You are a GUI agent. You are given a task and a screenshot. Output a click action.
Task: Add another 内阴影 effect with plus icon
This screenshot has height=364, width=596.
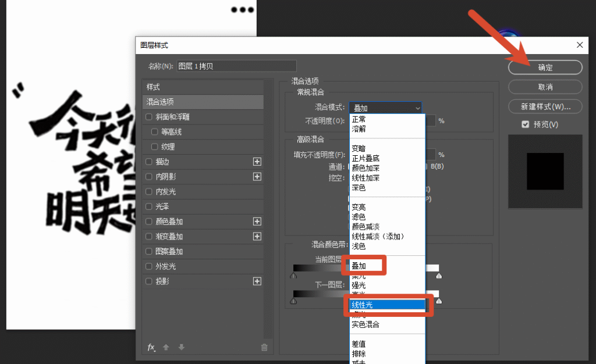click(x=257, y=177)
